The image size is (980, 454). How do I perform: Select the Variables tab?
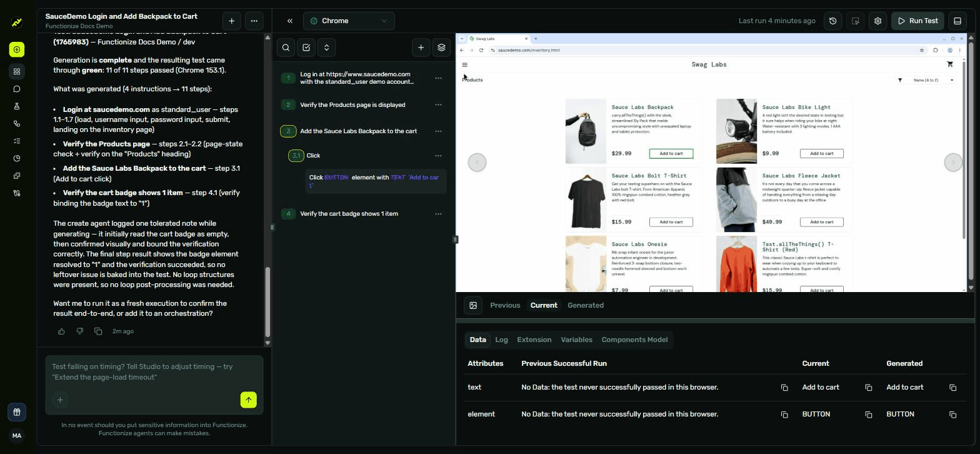pos(576,340)
